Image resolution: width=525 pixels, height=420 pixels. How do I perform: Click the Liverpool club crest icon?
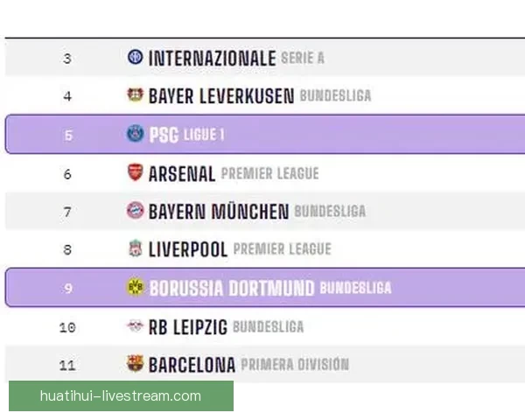click(135, 249)
